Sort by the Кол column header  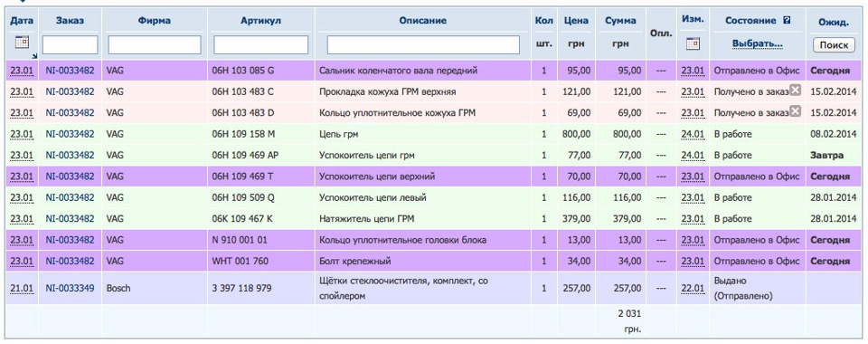[543, 21]
